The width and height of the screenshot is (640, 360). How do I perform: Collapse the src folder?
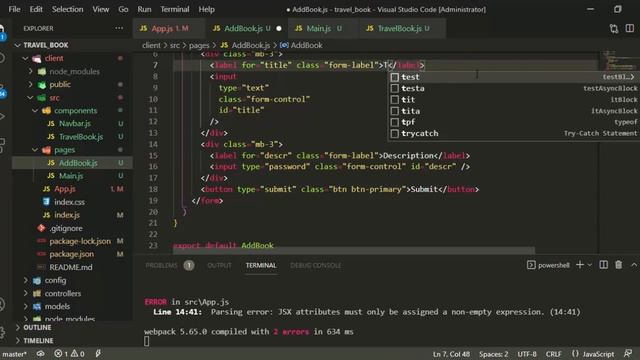tap(31, 98)
